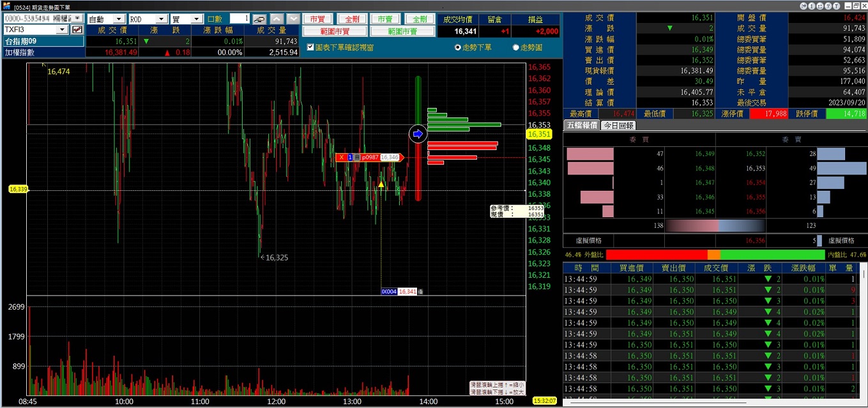Click the highlighted 16,351 price on axis
Viewport: 868px width, 408px height.
(539, 134)
